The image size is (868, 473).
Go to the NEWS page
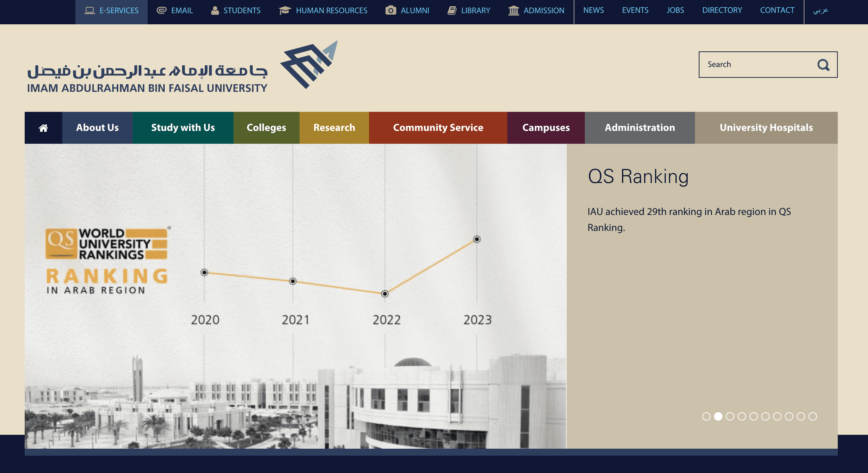click(593, 10)
